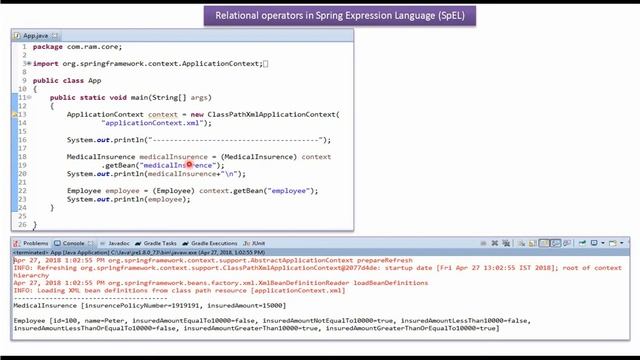The height and width of the screenshot is (360, 640).
Task: Click the Remove All Terminated Launches icon
Action: [x=506, y=243]
